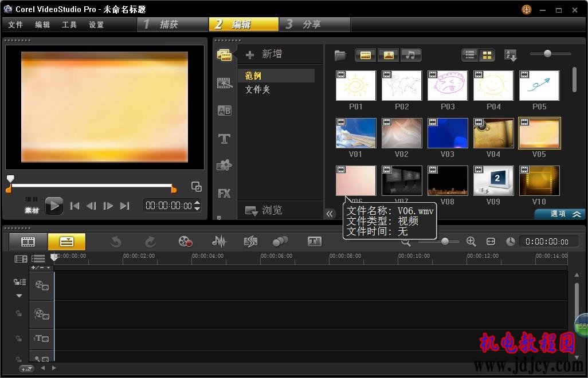The image size is (588, 378).
Task: Switch preview mode to 素材 clip
Action: pyautogui.click(x=32, y=210)
